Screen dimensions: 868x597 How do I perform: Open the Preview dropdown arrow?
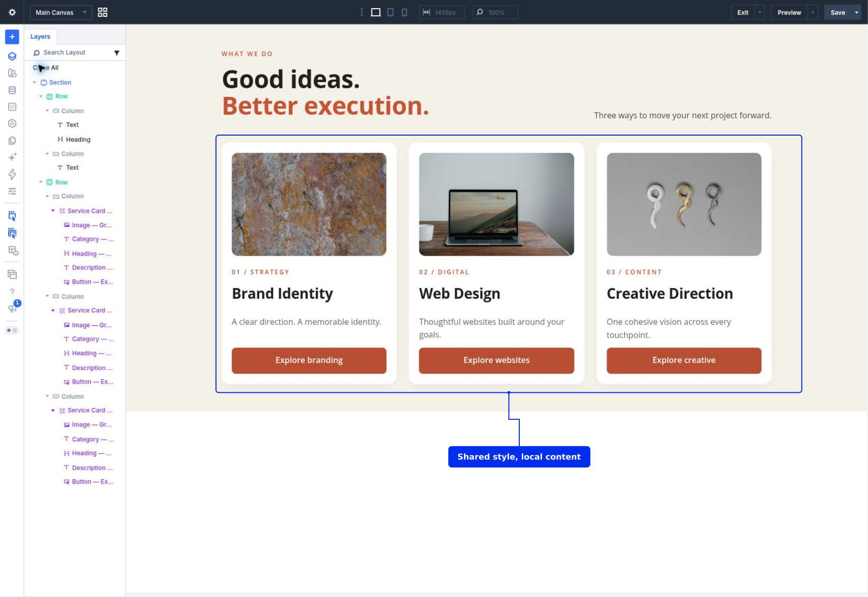pyautogui.click(x=813, y=12)
